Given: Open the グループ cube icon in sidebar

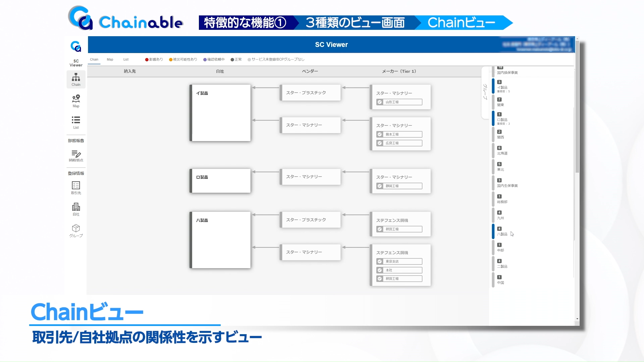Looking at the screenshot, I should [76, 231].
